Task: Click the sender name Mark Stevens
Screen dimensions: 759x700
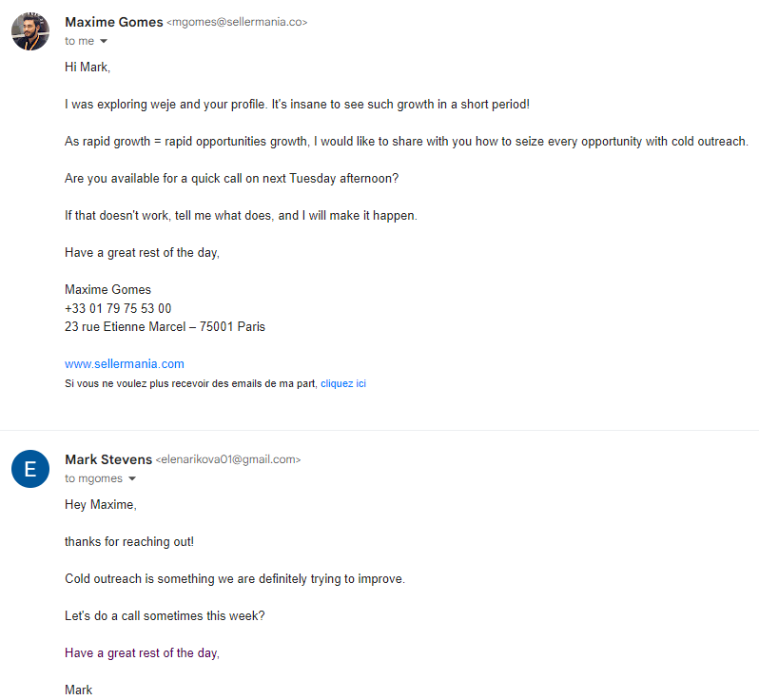Action: pos(108,459)
